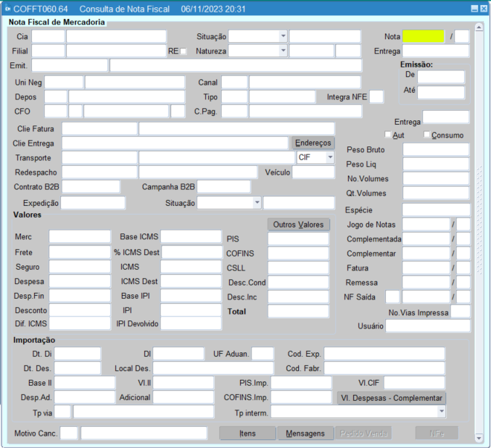This screenshot has width=491, height=448.
Task: Expand the Natureza dropdown list
Action: (283, 51)
